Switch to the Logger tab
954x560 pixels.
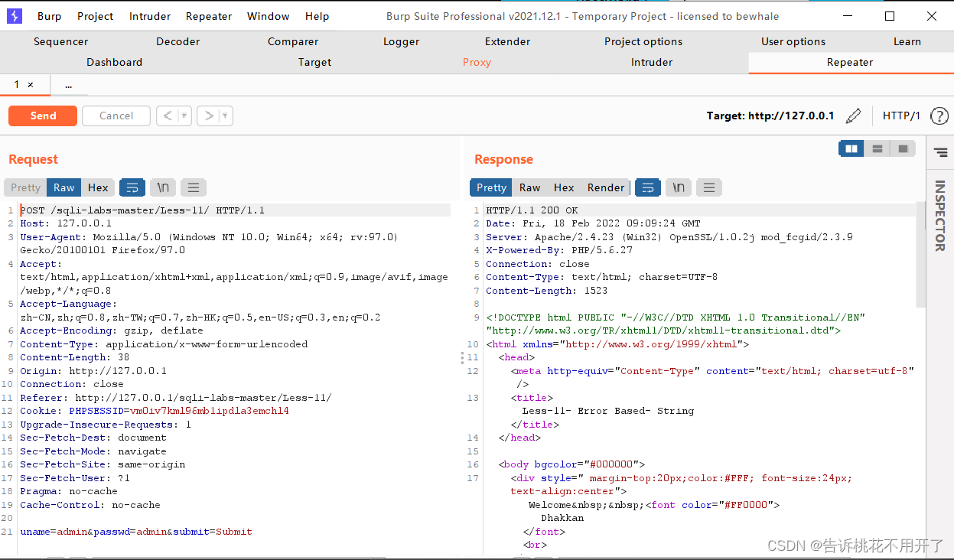point(402,42)
